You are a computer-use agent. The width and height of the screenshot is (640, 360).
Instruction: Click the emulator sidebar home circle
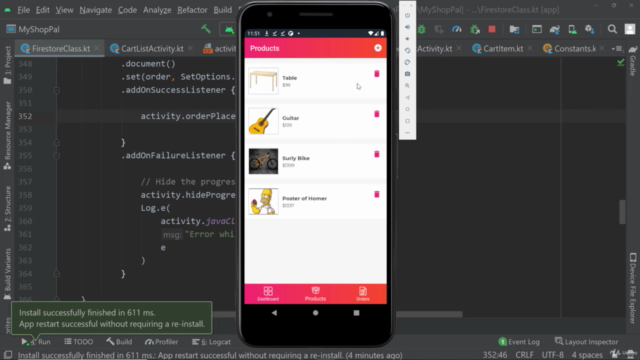point(407,109)
